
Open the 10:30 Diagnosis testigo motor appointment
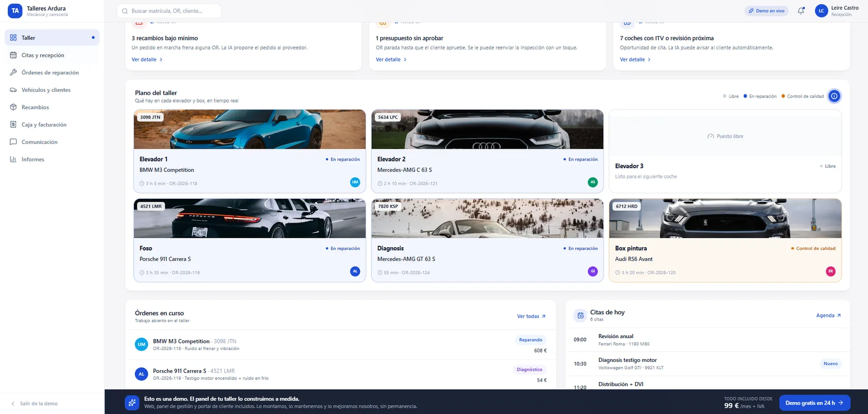(707, 363)
